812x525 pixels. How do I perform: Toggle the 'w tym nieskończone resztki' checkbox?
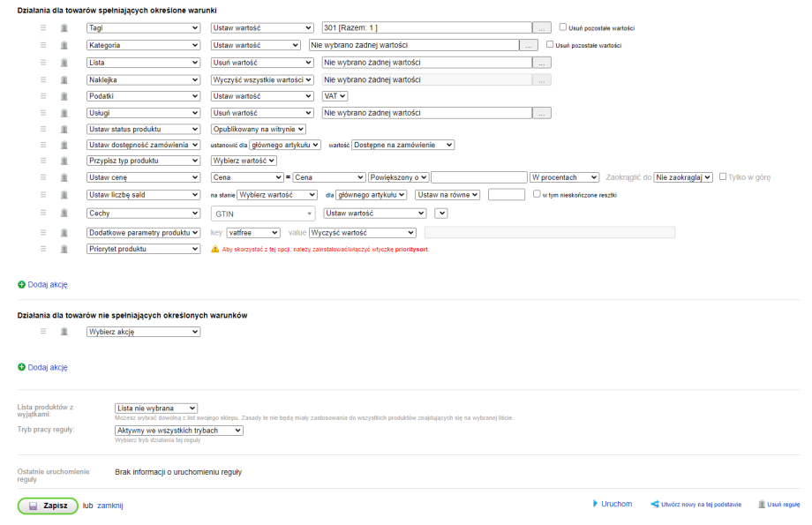[537, 194]
